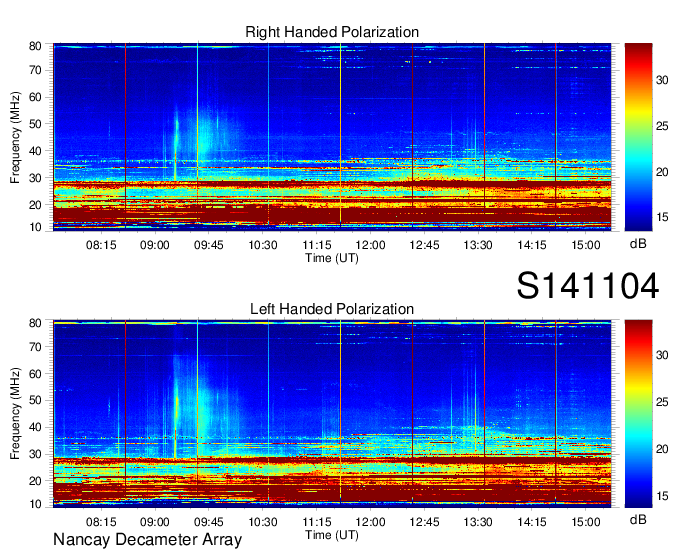Image resolution: width=680 pixels, height=552 pixels.
Task: Click 09:00 tick under Right Handed plot
Action: (x=155, y=245)
